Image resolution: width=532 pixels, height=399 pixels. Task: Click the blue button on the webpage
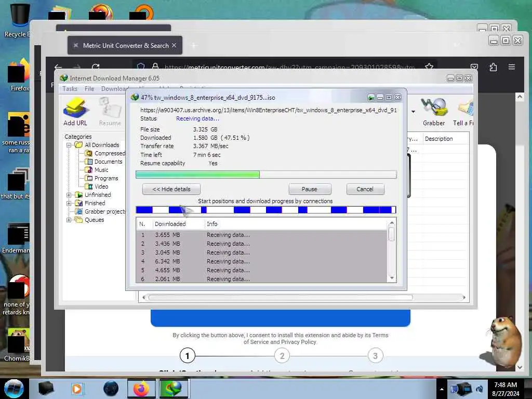[x=281, y=318]
